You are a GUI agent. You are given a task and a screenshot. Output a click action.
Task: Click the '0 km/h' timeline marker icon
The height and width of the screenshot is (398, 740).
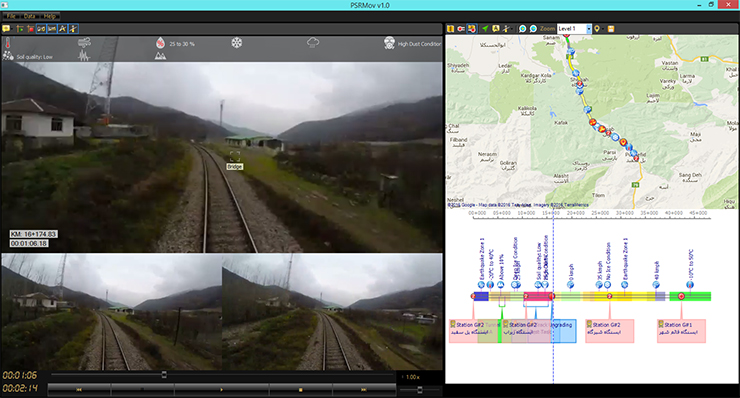click(x=570, y=285)
